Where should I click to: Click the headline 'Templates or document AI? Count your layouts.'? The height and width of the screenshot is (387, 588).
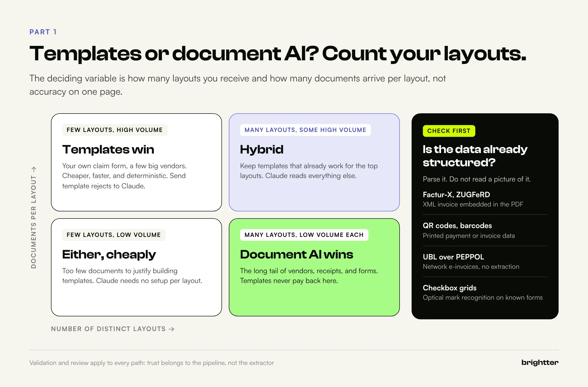[278, 54]
